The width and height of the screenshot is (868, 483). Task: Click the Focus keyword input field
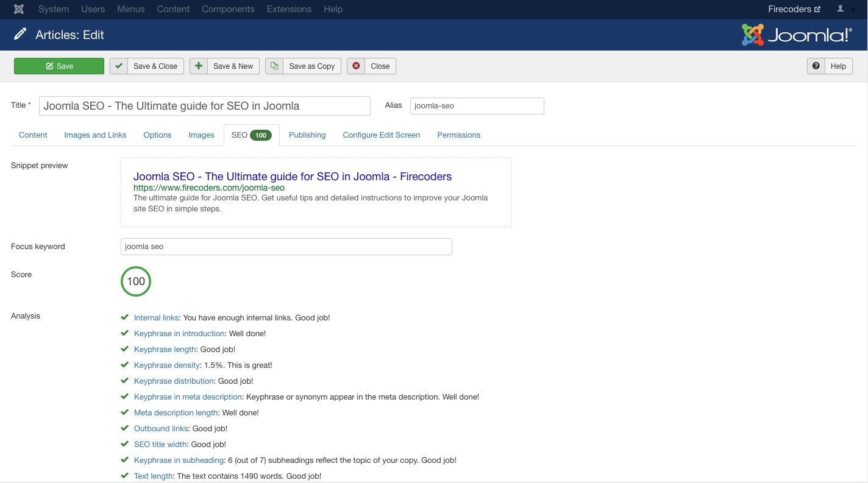coord(286,247)
